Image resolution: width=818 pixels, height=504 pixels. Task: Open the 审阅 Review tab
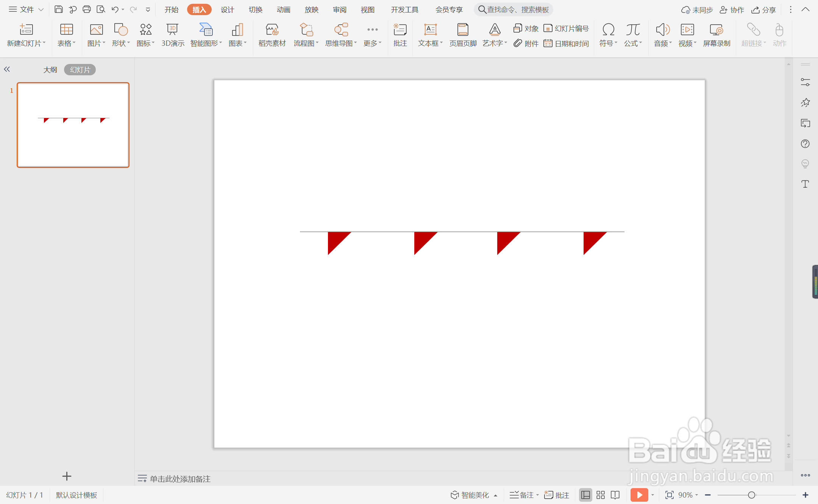(339, 9)
